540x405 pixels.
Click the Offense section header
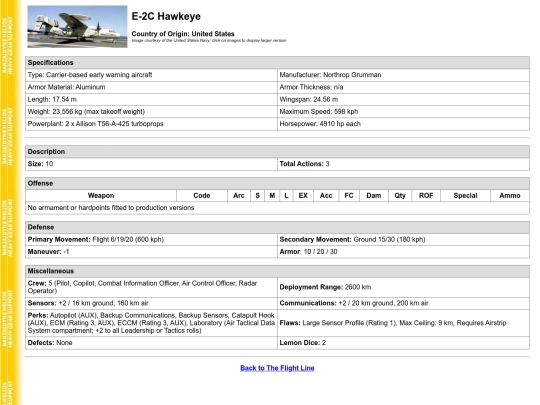click(x=277, y=183)
